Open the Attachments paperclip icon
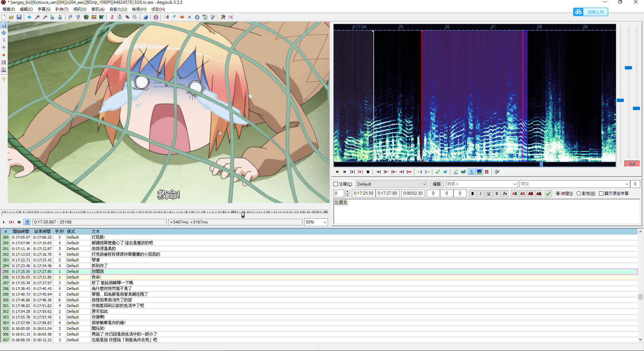Screen dimensions: 644x351 127,17
